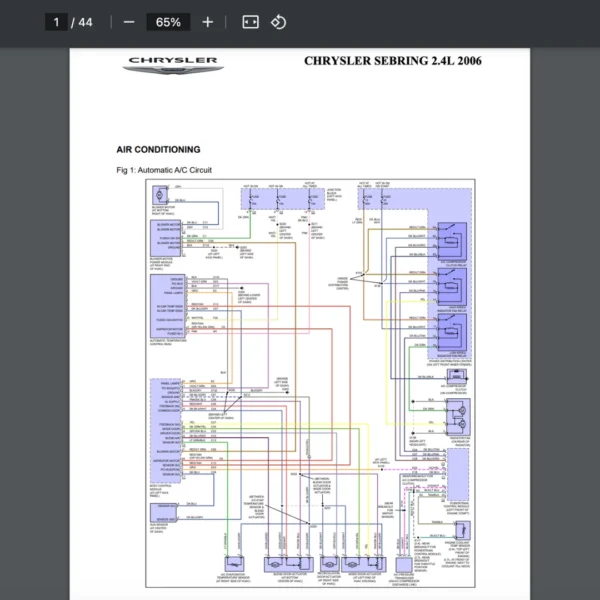Click the low speed radiator fan relay
The width and height of the screenshot is (600, 600).
click(455, 330)
